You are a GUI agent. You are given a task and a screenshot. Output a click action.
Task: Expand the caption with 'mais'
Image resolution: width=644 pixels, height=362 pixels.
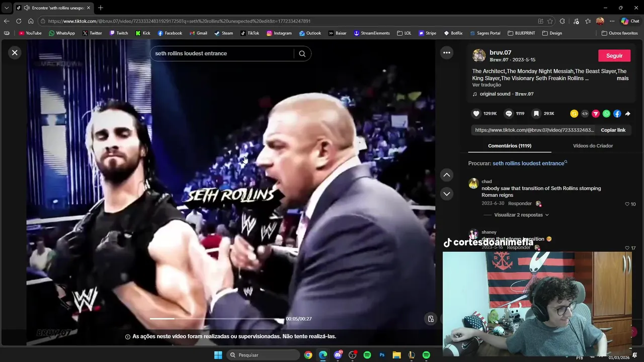click(x=622, y=78)
